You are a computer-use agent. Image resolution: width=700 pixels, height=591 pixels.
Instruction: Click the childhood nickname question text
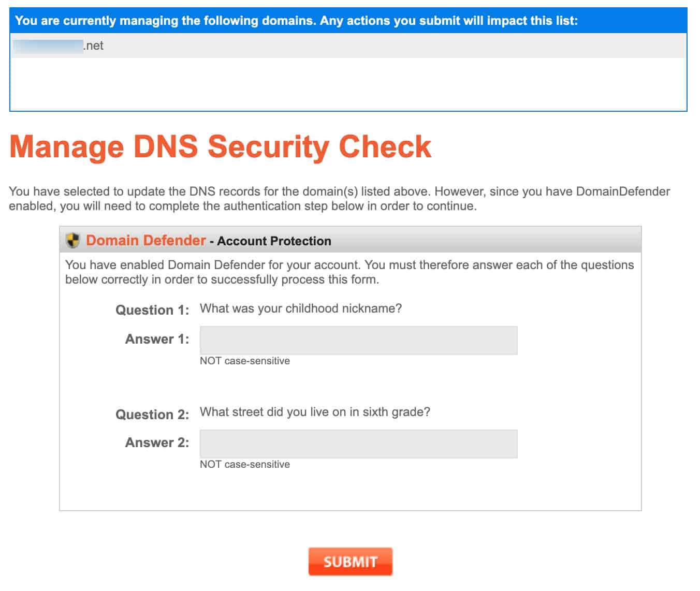[x=301, y=308]
